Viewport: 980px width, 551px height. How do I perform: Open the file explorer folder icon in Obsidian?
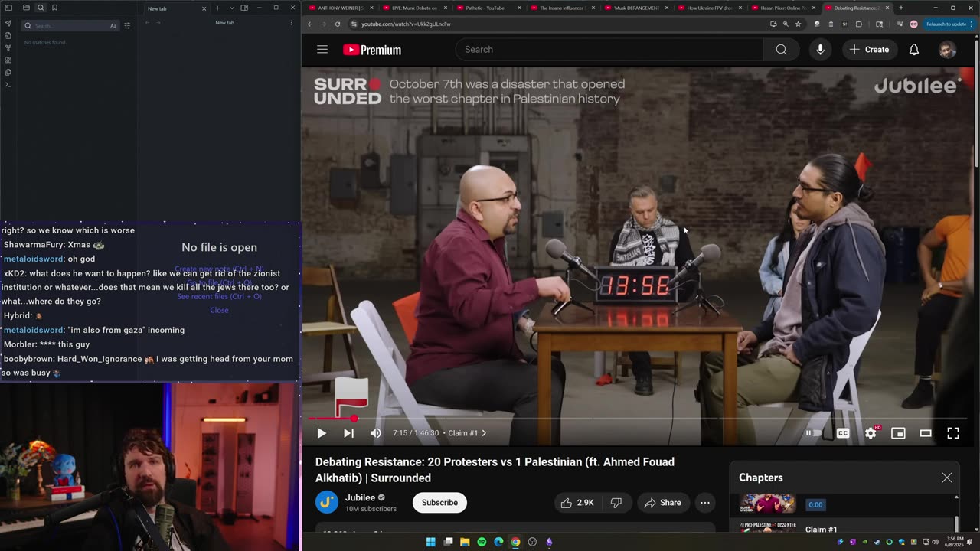click(26, 8)
